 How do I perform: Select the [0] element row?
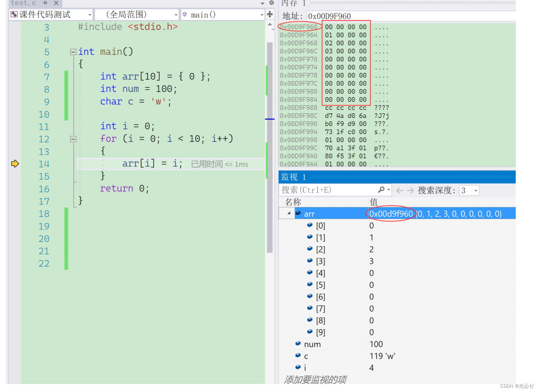click(x=397, y=225)
